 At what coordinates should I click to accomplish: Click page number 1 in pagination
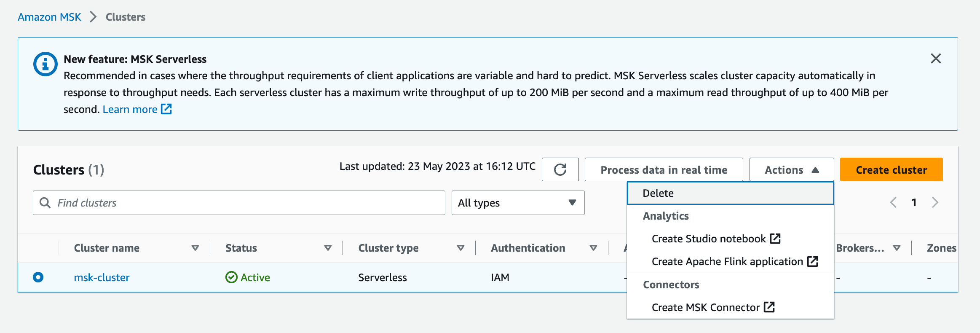pyautogui.click(x=914, y=202)
